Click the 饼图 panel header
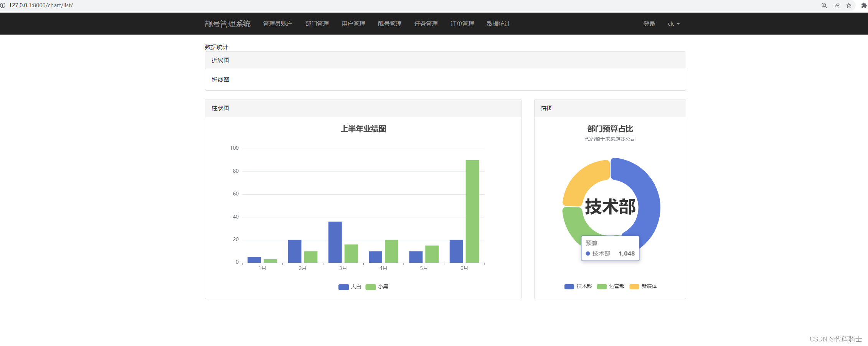This screenshot has width=868, height=346. coord(610,108)
